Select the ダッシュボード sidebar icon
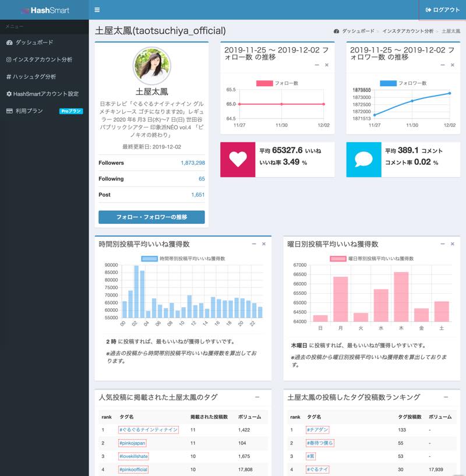 (8, 43)
